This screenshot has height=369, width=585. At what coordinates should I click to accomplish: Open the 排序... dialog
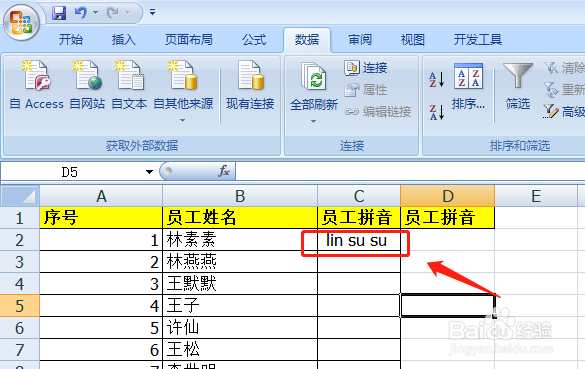coord(468,87)
